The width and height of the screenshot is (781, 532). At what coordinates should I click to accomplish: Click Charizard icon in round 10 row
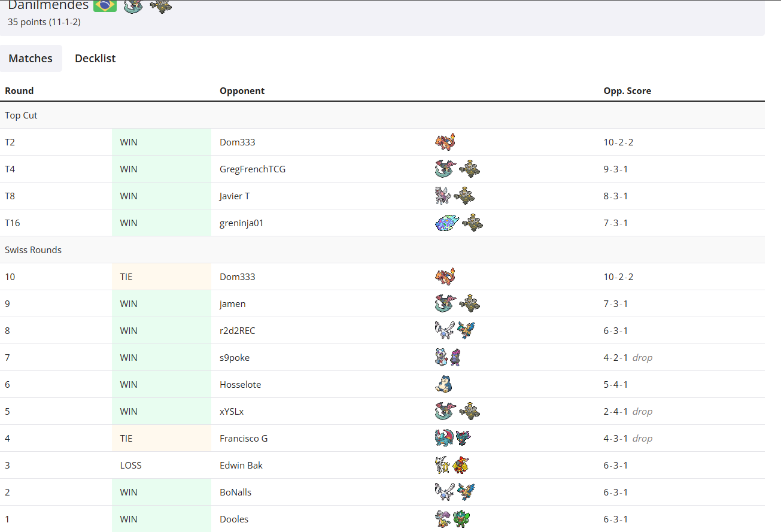click(x=446, y=276)
